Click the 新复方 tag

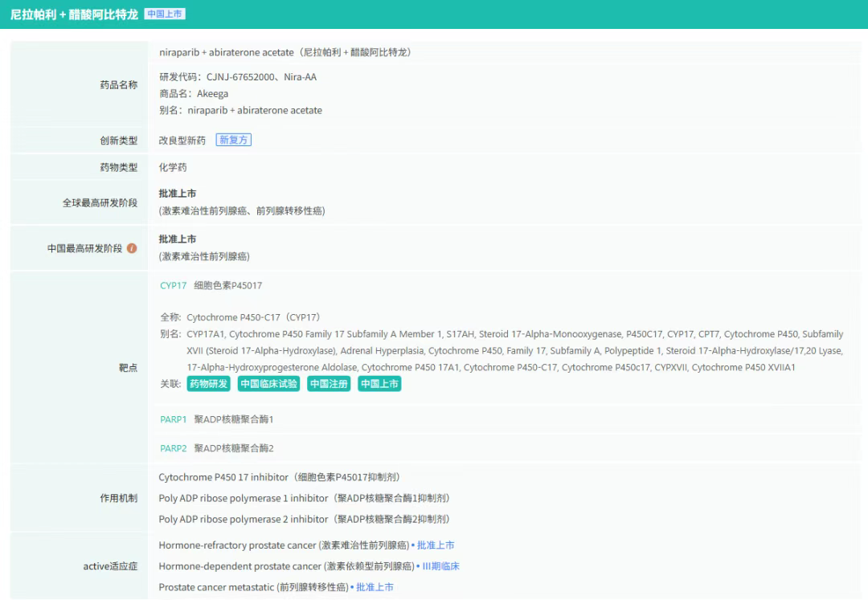click(x=234, y=140)
